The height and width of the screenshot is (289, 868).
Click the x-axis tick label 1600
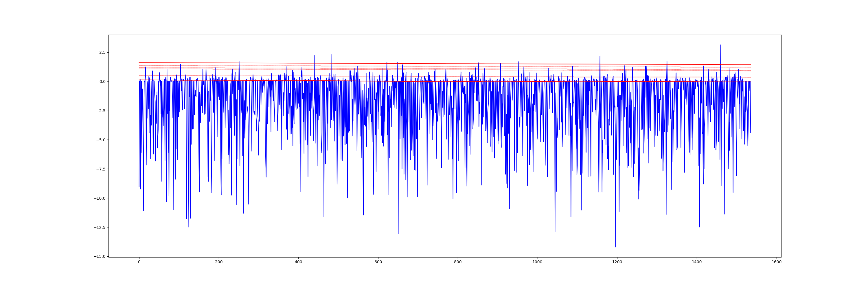(x=776, y=262)
